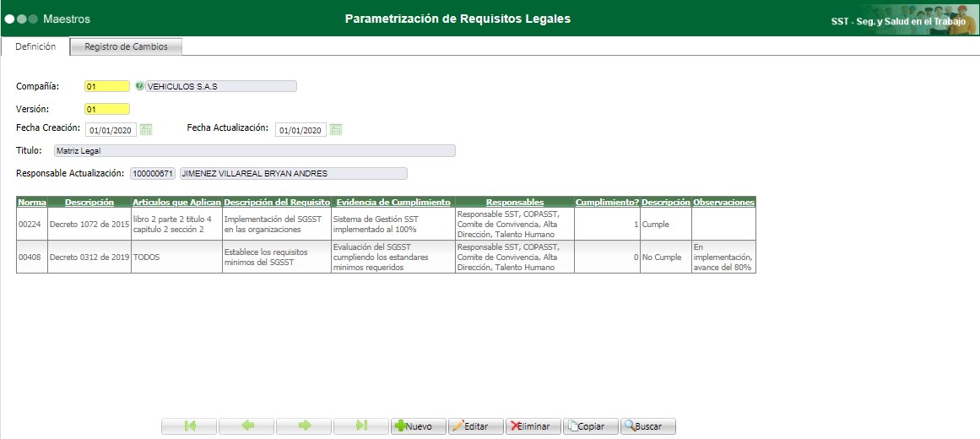Click the Compañía code field
The image size is (980, 439).
tap(107, 86)
